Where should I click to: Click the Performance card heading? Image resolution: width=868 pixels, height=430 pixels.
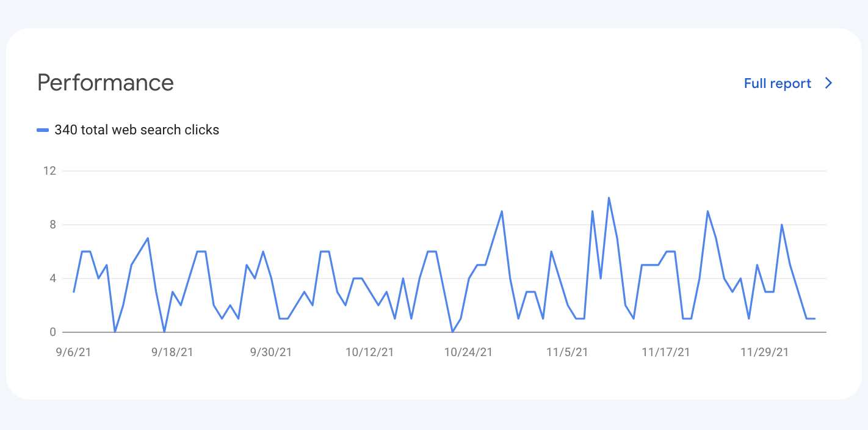coord(106,82)
